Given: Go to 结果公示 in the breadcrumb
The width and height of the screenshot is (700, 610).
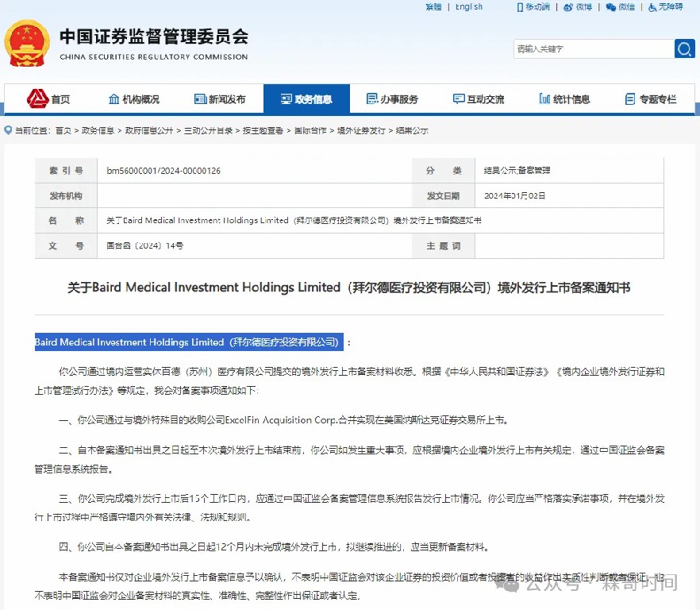Looking at the screenshot, I should (x=412, y=130).
